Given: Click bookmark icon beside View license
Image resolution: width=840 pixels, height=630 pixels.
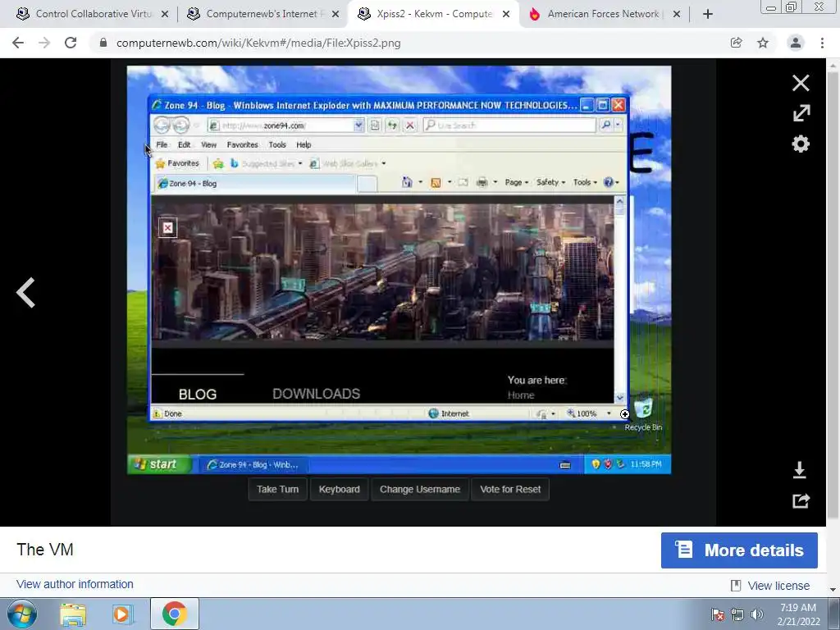Looking at the screenshot, I should [736, 586].
